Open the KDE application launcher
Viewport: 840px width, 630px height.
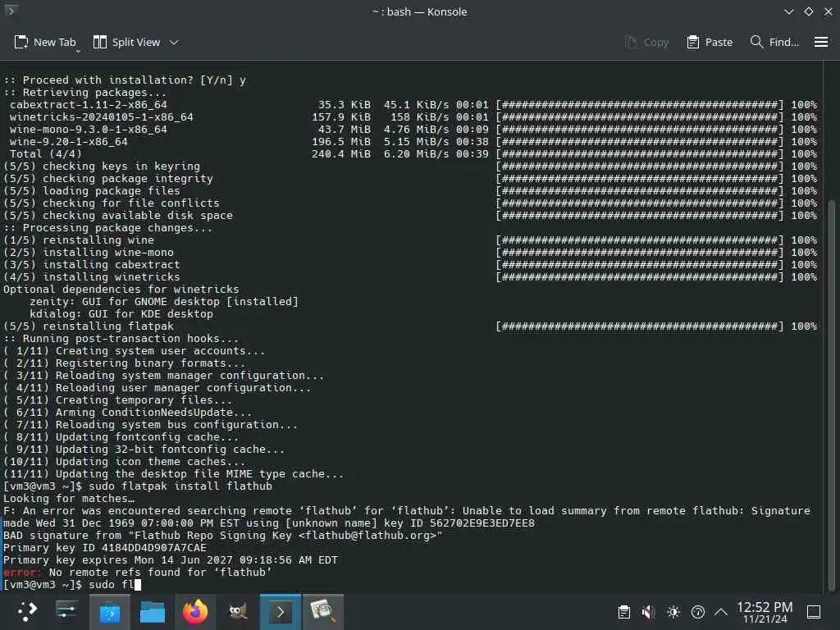[25, 612]
